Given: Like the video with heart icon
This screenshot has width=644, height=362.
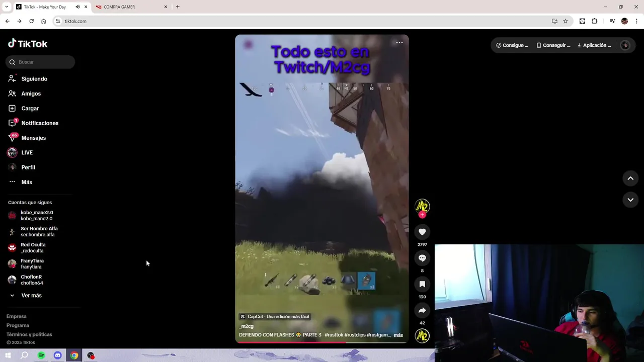Looking at the screenshot, I should click(x=422, y=232).
